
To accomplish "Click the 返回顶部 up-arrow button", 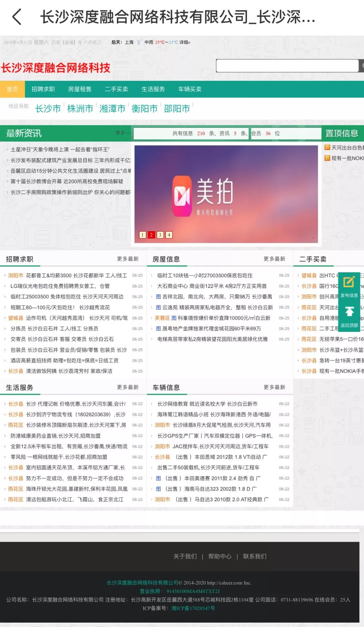I will pyautogui.click(x=349, y=316).
